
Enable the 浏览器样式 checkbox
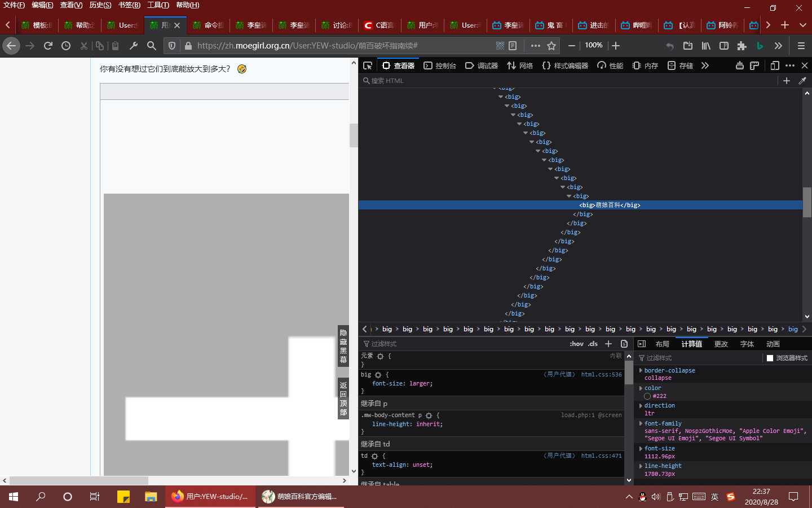pyautogui.click(x=770, y=358)
